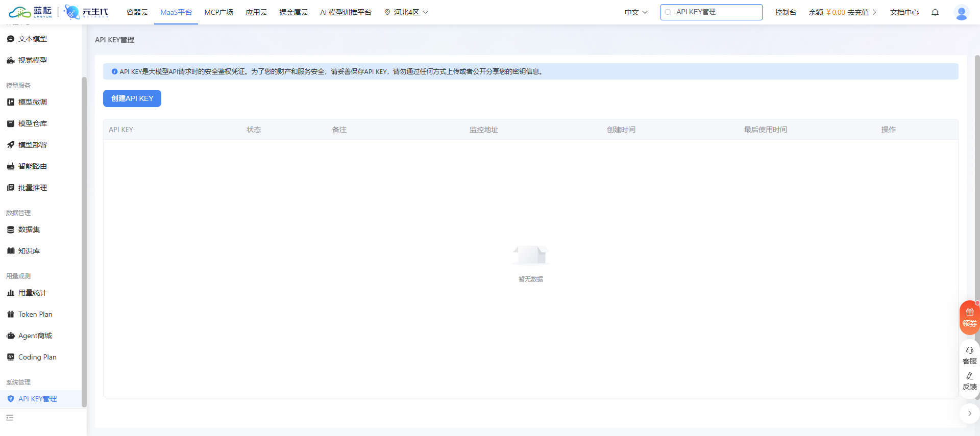
Task: Click the 智能路由 router icon
Action: point(11,166)
